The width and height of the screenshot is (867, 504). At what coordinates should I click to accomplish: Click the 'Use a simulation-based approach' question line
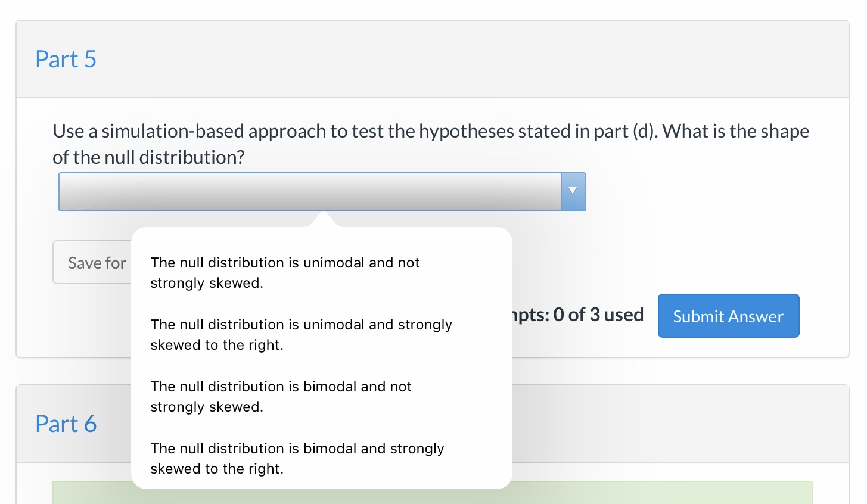(430, 131)
